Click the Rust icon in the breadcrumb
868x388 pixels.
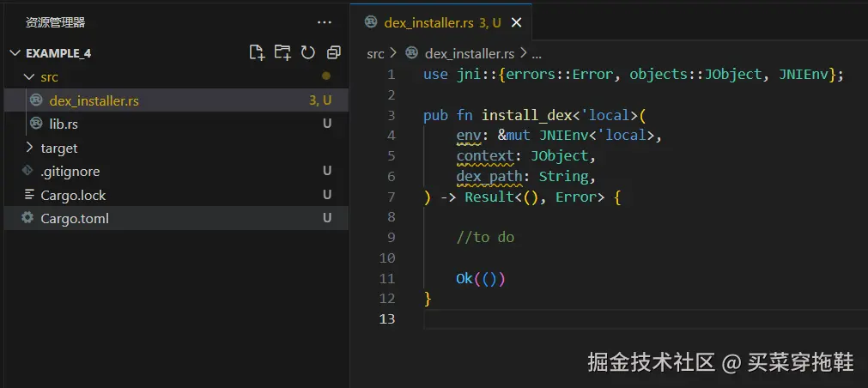pyautogui.click(x=411, y=53)
